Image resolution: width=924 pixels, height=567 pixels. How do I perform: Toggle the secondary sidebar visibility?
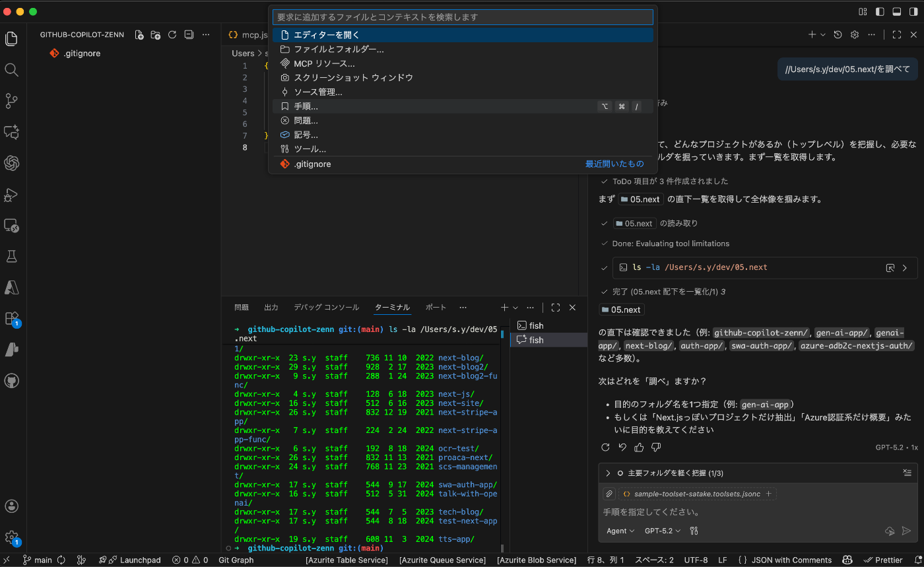point(914,12)
